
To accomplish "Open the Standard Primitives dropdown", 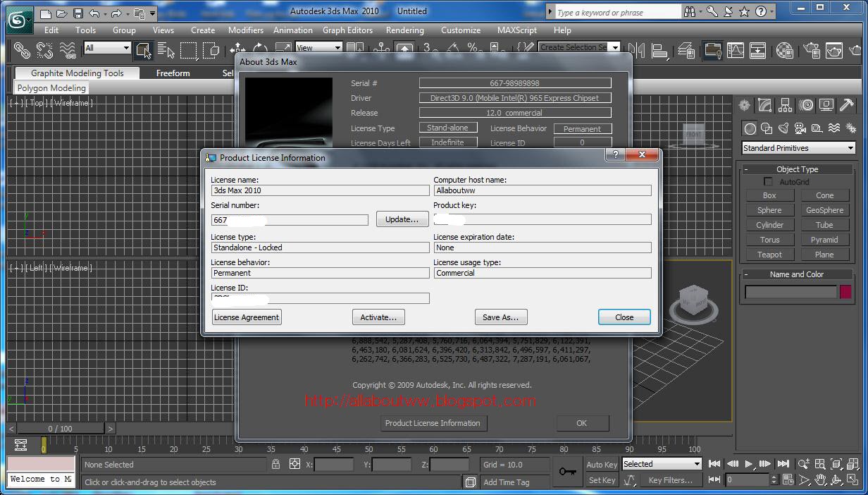I will click(x=798, y=148).
